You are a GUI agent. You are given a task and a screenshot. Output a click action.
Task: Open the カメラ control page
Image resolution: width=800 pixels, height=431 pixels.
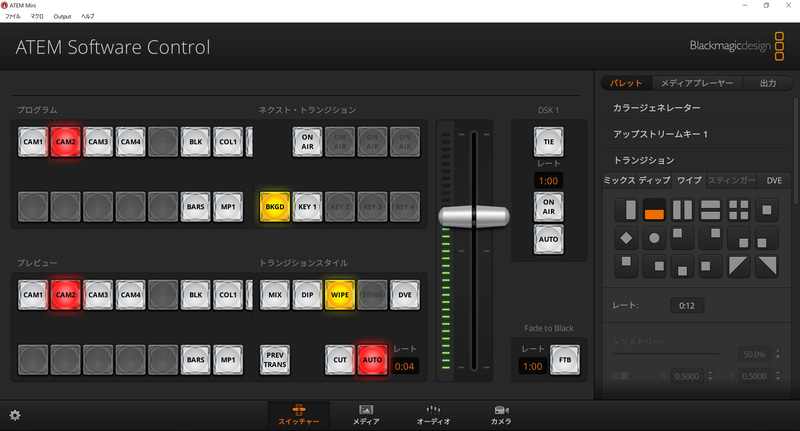click(x=501, y=415)
